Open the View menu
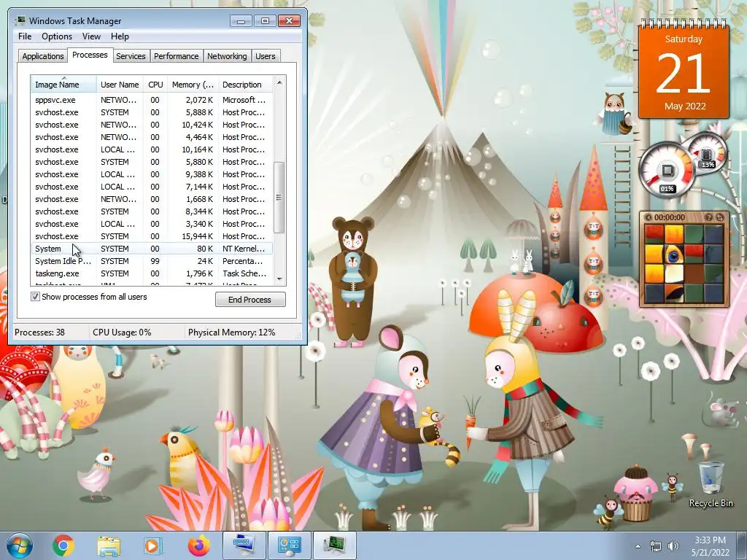Image resolution: width=747 pixels, height=560 pixels. point(91,36)
